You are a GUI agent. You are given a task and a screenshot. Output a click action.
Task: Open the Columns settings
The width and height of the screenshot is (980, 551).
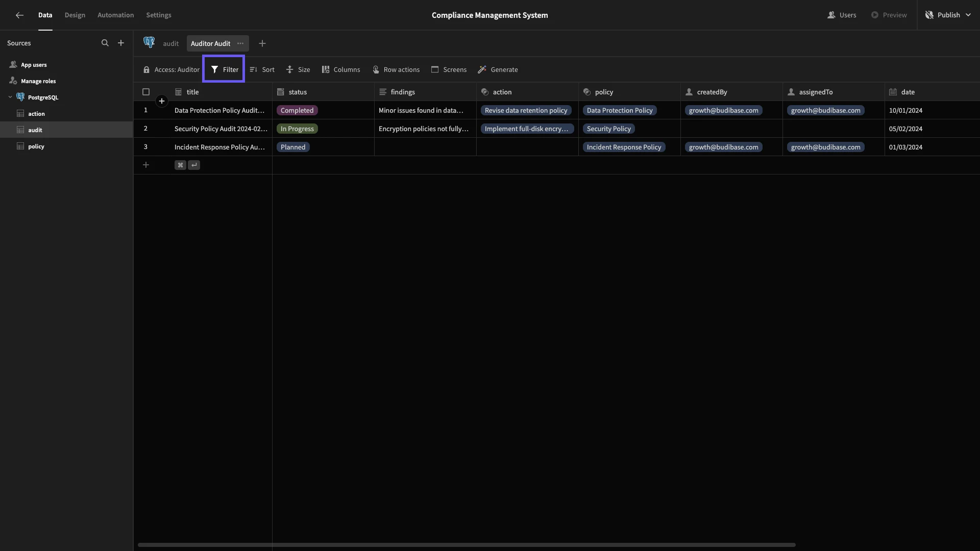tap(341, 70)
